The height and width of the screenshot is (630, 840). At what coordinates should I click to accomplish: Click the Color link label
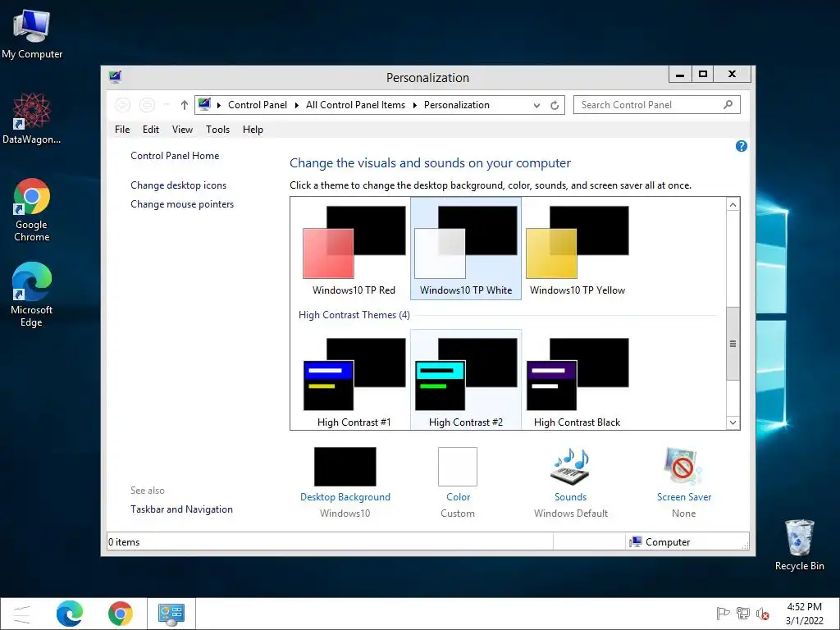tap(458, 497)
